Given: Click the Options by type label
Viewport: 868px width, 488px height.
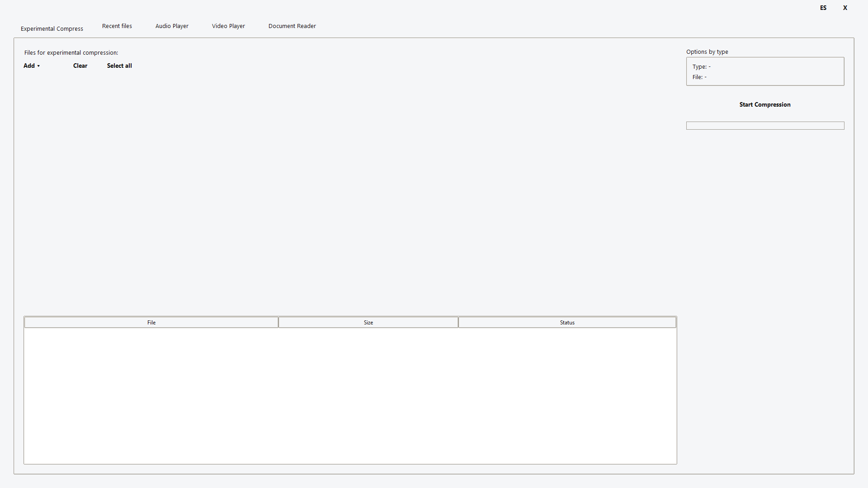Looking at the screenshot, I should [x=707, y=52].
